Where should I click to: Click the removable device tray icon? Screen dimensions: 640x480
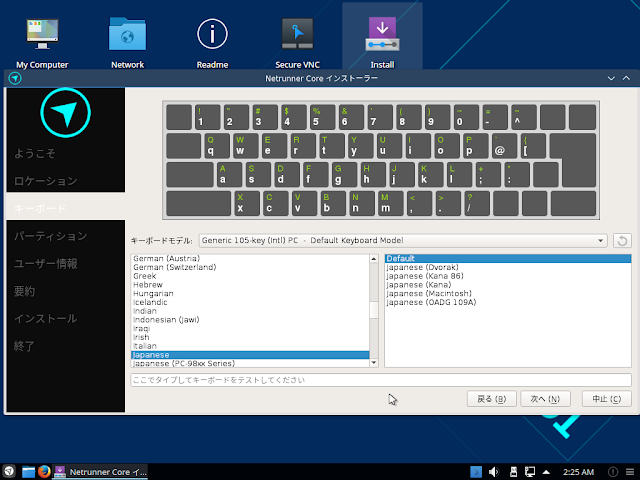point(513,472)
